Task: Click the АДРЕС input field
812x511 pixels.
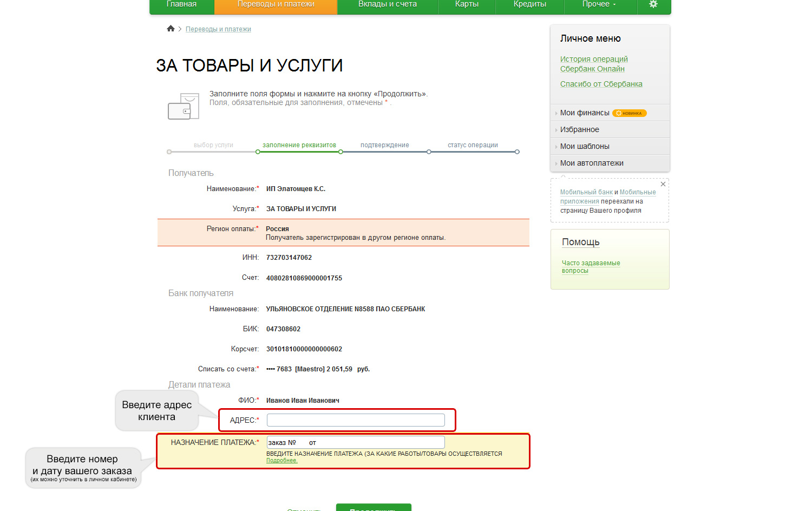Action: [356, 420]
